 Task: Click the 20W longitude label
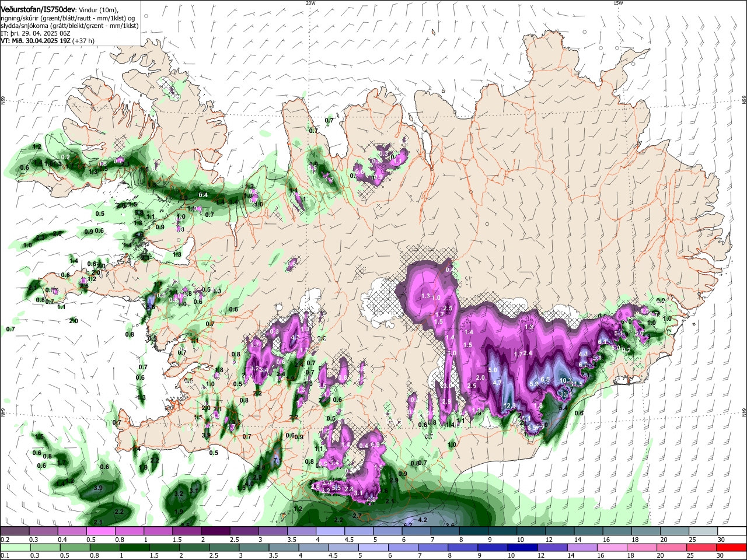click(311, 3)
